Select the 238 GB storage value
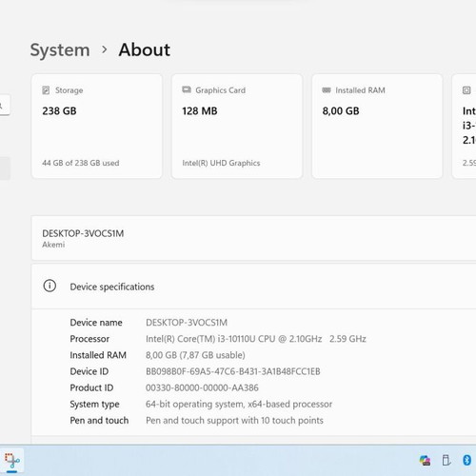The height and width of the screenshot is (476, 476). tap(59, 111)
